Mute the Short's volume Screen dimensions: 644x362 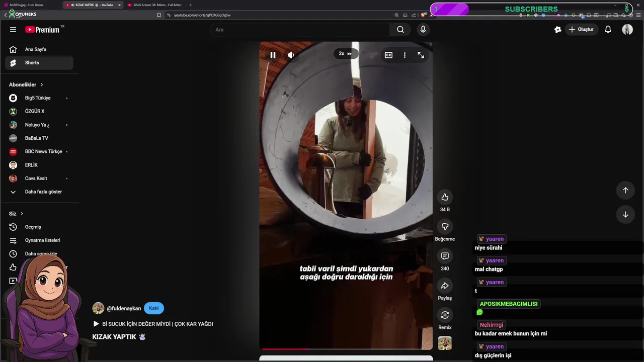coord(291,55)
